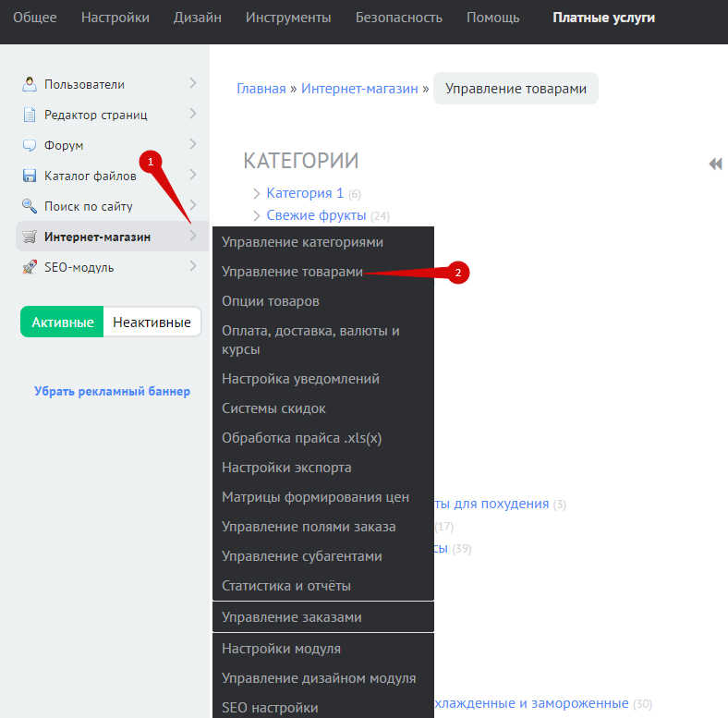Open Платные услуги in the top bar
The width and height of the screenshot is (728, 718).
603,18
